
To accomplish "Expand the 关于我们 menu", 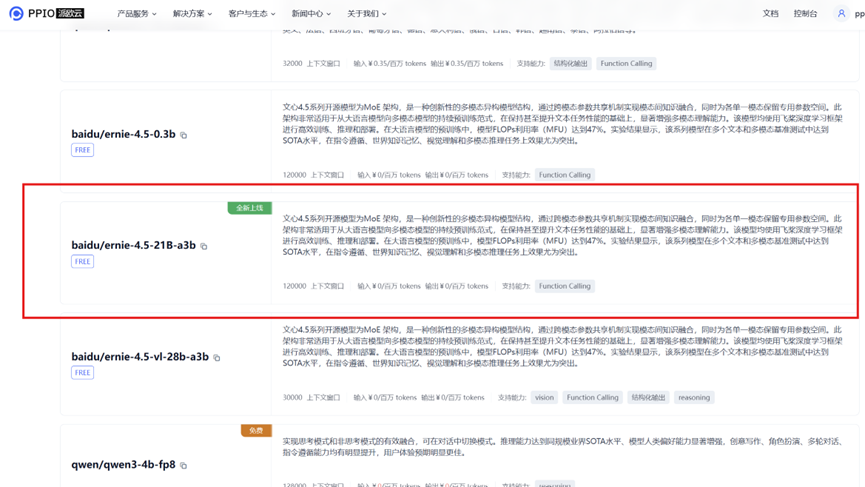I will coord(366,14).
